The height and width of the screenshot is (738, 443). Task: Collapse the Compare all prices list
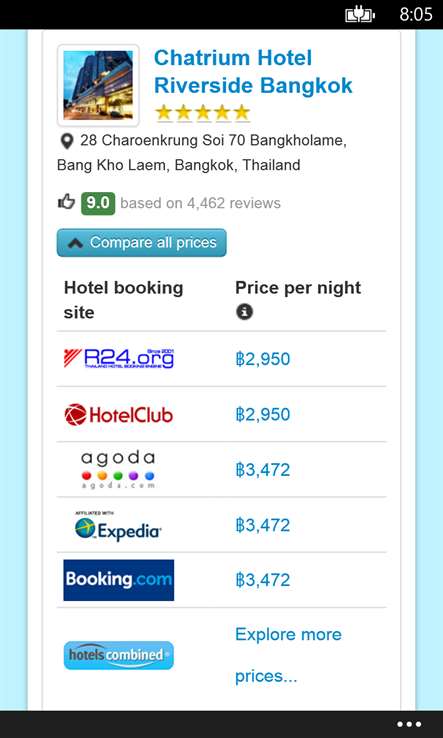click(142, 243)
